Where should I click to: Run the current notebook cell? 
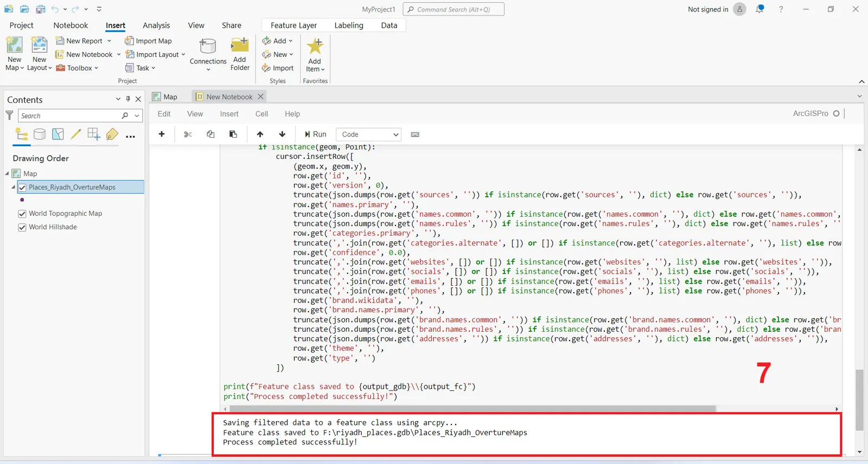tap(315, 134)
